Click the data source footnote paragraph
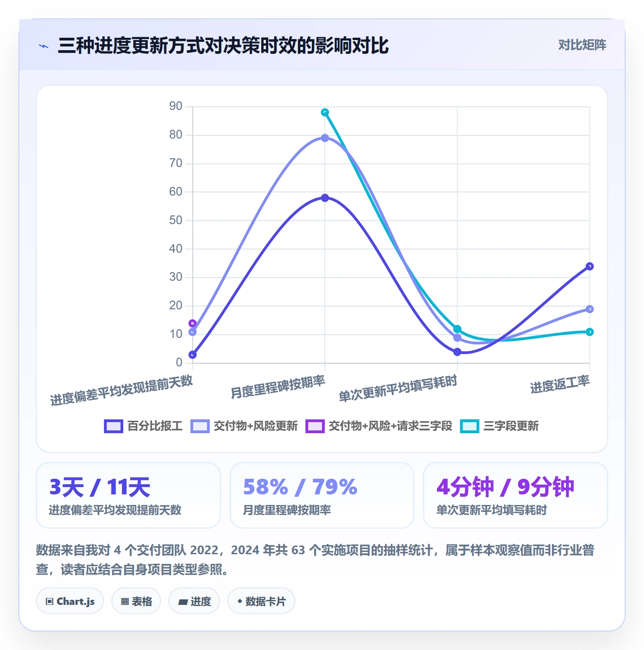 316,560
